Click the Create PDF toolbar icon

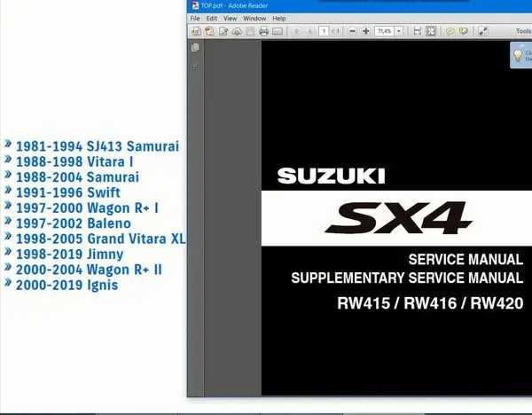tap(209, 31)
